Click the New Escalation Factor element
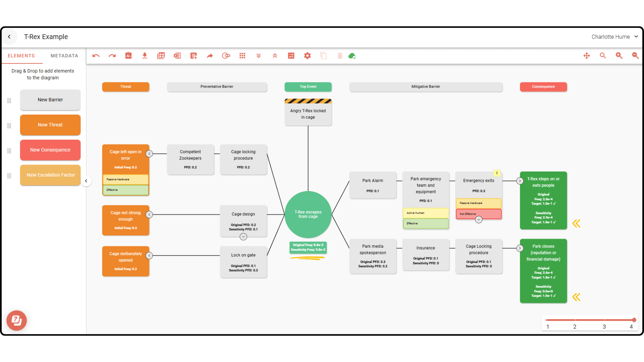The width and height of the screenshot is (644, 362). [50, 175]
